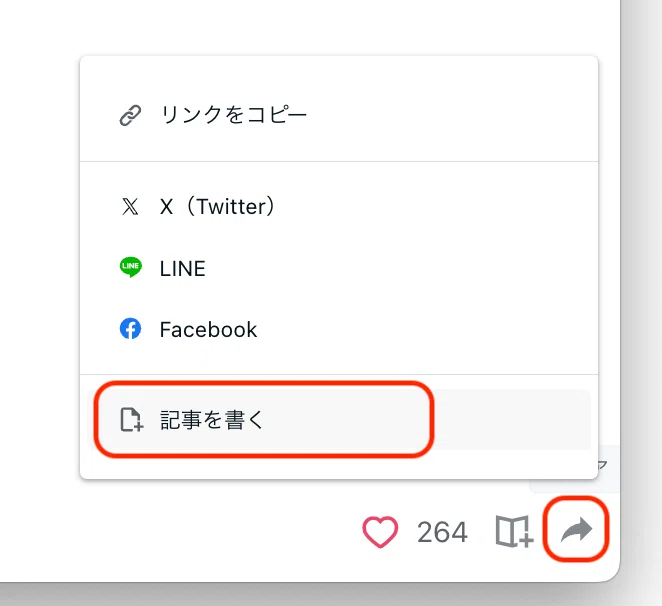Choose the Facebook text option

point(208,329)
